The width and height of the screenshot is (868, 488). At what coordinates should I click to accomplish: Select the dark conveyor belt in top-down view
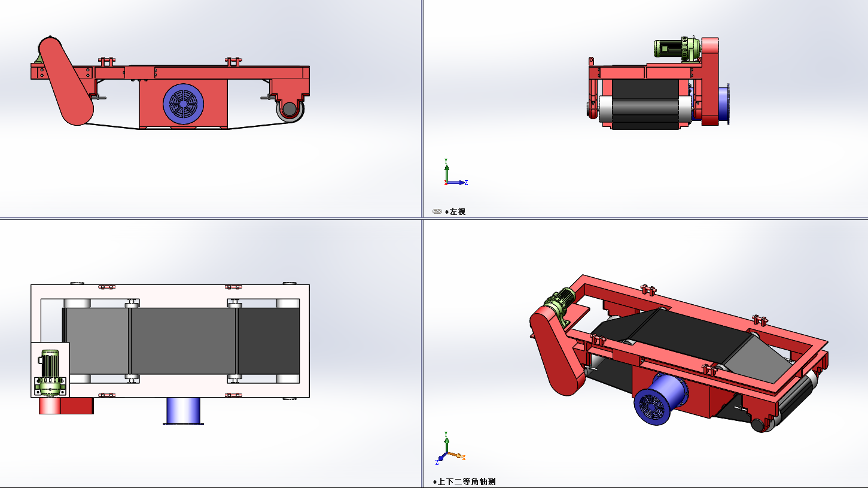pyautogui.click(x=181, y=341)
